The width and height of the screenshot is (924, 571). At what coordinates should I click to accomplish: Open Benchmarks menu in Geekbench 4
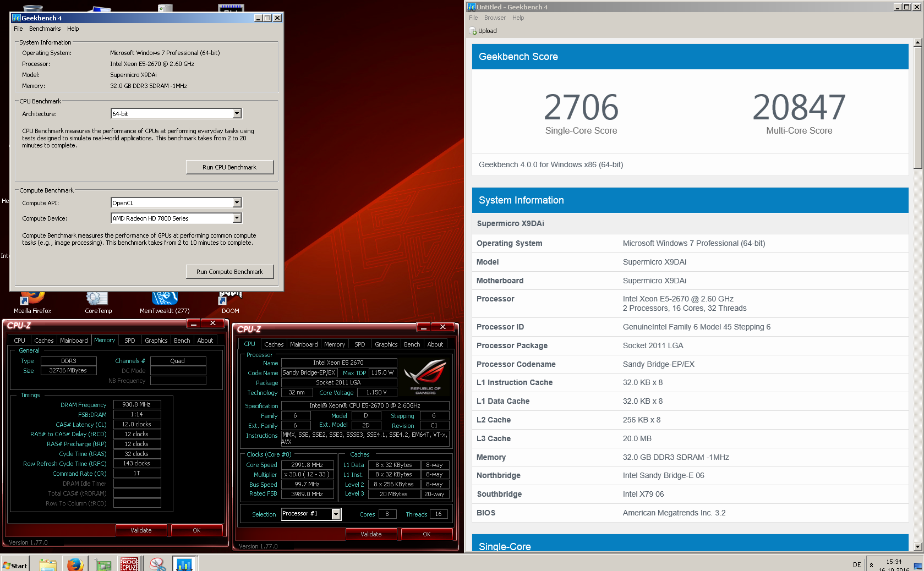[45, 29]
